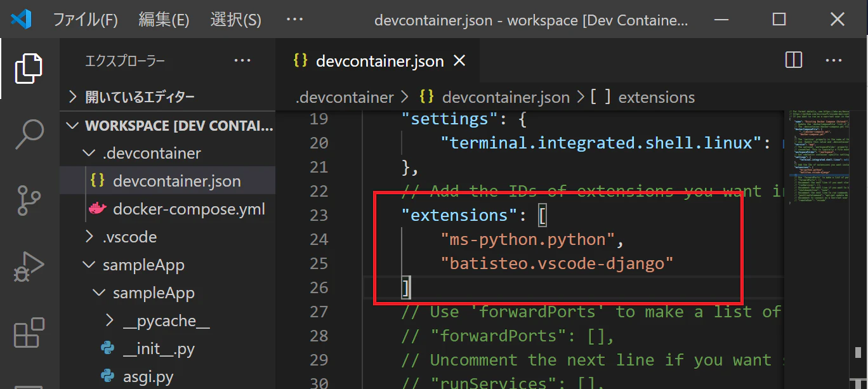Show hidden menu bar items ellipsis
This screenshot has width=868, height=389.
click(x=295, y=20)
